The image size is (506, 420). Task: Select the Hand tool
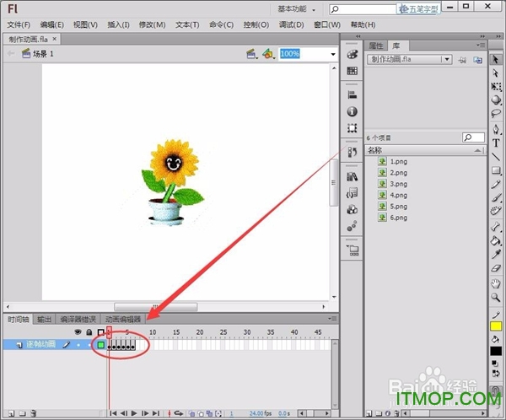tap(496, 283)
